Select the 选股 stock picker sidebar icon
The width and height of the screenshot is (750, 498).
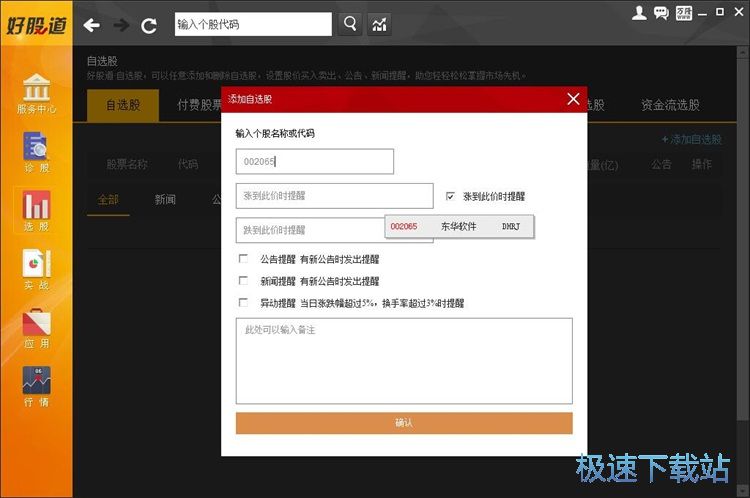36,211
